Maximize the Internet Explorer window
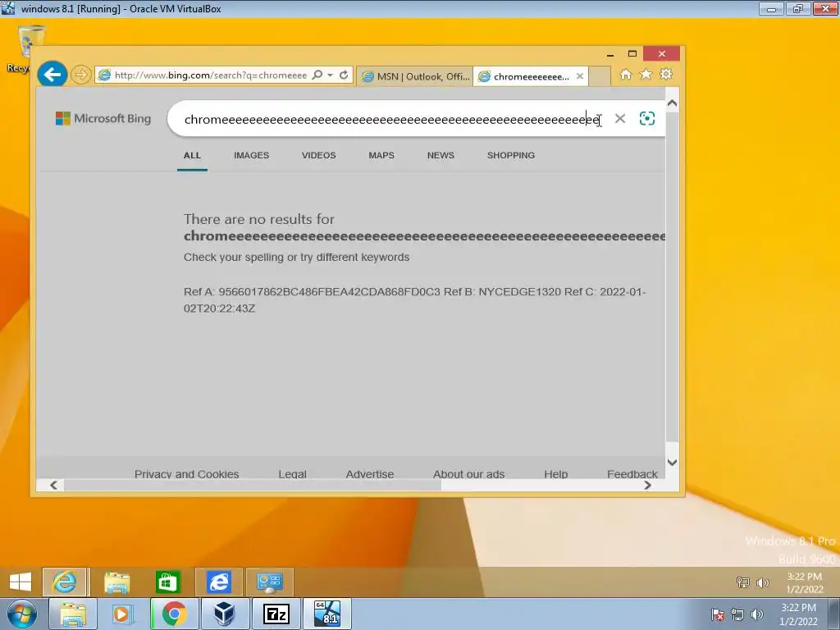 (632, 53)
